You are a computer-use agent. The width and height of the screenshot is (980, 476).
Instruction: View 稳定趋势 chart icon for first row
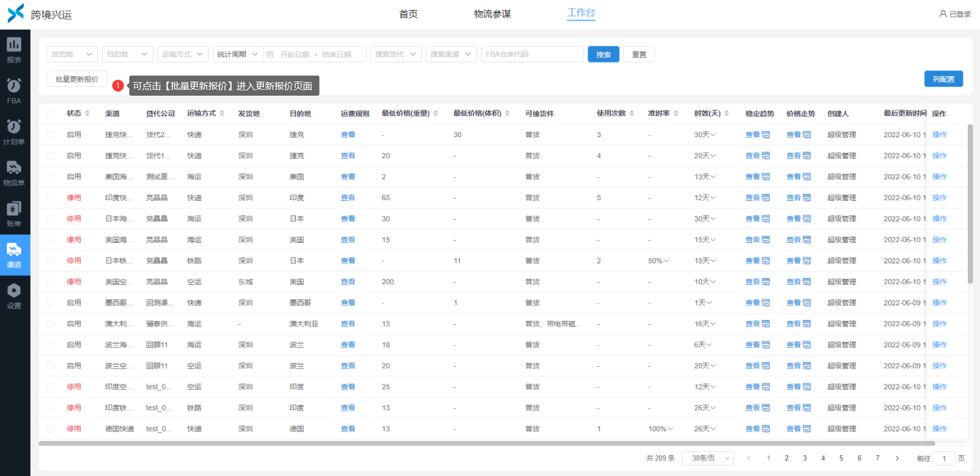766,135
